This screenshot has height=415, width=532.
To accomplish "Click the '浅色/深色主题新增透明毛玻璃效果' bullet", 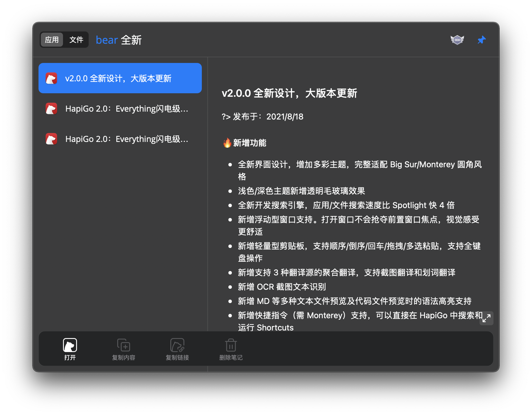I will (302, 191).
